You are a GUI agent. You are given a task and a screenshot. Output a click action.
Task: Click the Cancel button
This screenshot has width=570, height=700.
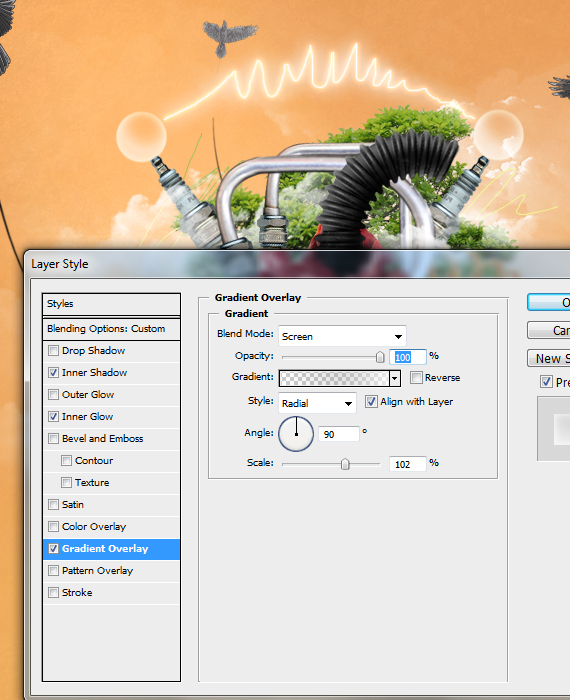click(x=549, y=330)
